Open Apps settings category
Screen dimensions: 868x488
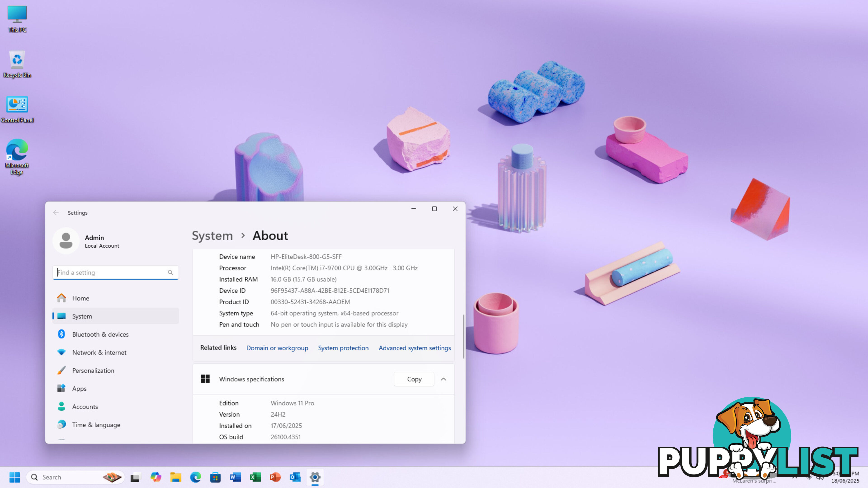[116, 389]
